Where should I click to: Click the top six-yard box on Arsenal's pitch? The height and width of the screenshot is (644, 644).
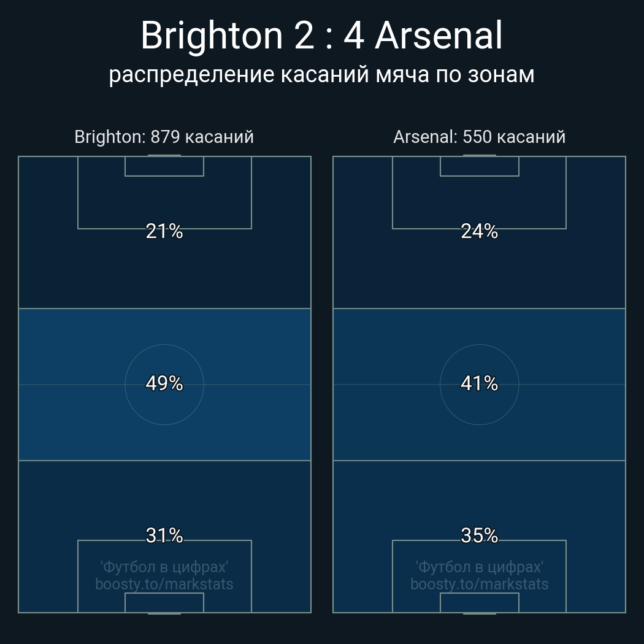pos(479,166)
